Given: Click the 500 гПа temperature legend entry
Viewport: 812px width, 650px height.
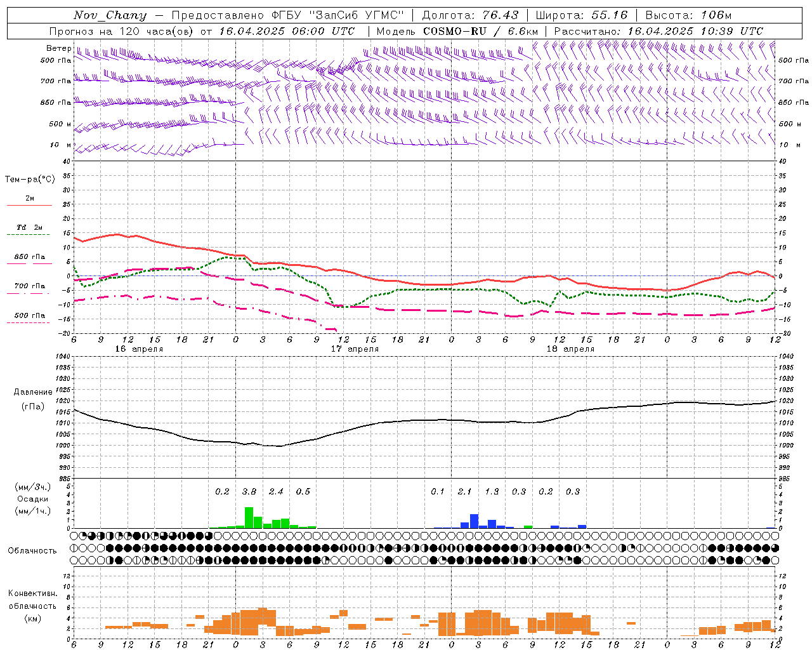Looking at the screenshot, I should click(x=29, y=315).
